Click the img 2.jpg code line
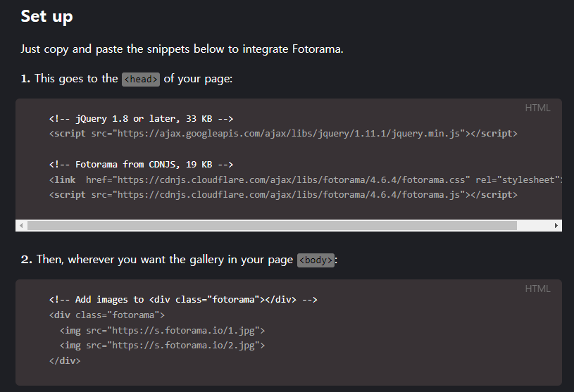Screen dimensions: 574x392 [x=162, y=346]
